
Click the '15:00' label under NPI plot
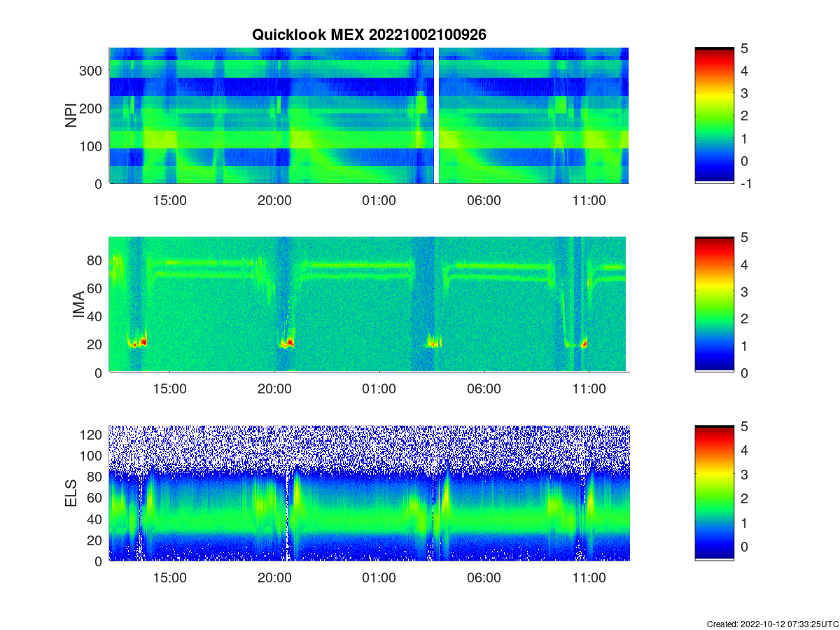pos(169,200)
